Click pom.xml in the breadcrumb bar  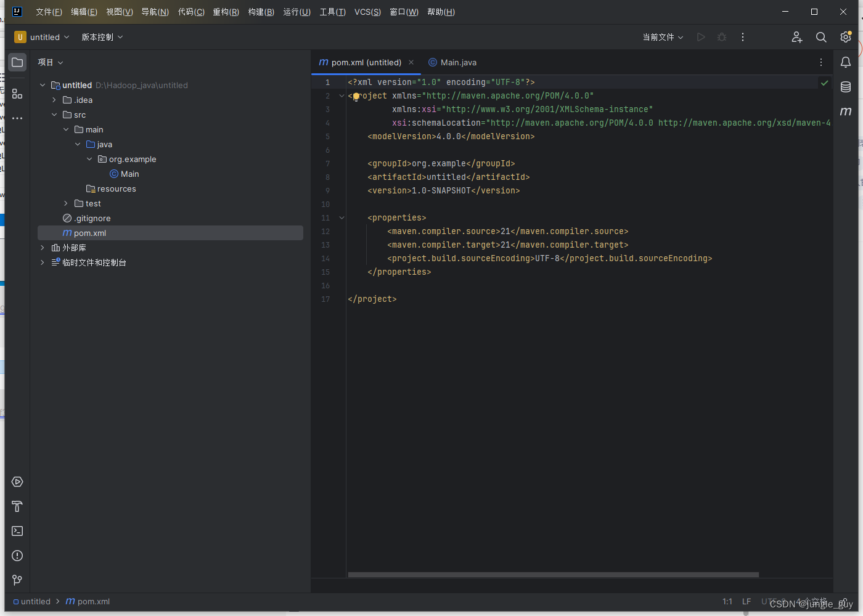click(88, 601)
